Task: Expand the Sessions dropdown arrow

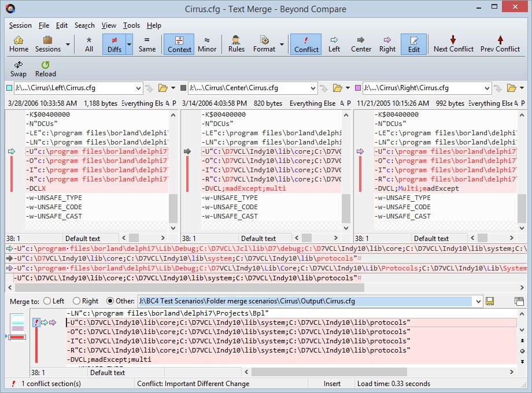Action: coord(68,45)
